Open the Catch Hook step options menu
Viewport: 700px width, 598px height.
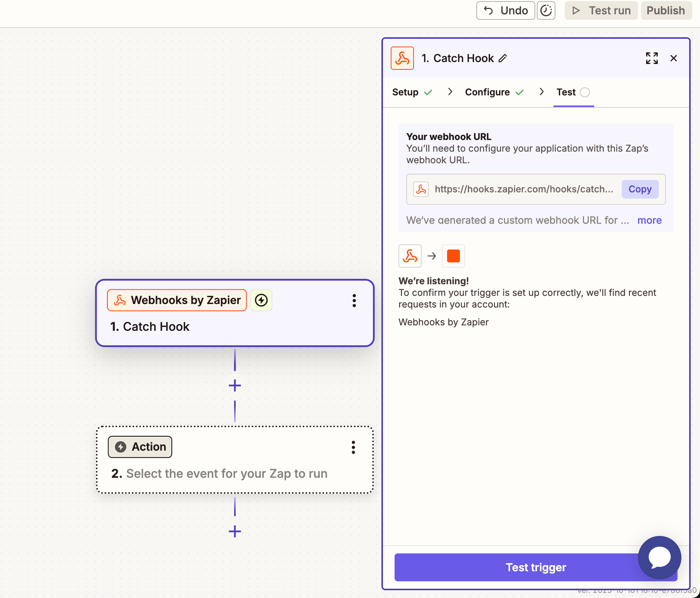354,301
